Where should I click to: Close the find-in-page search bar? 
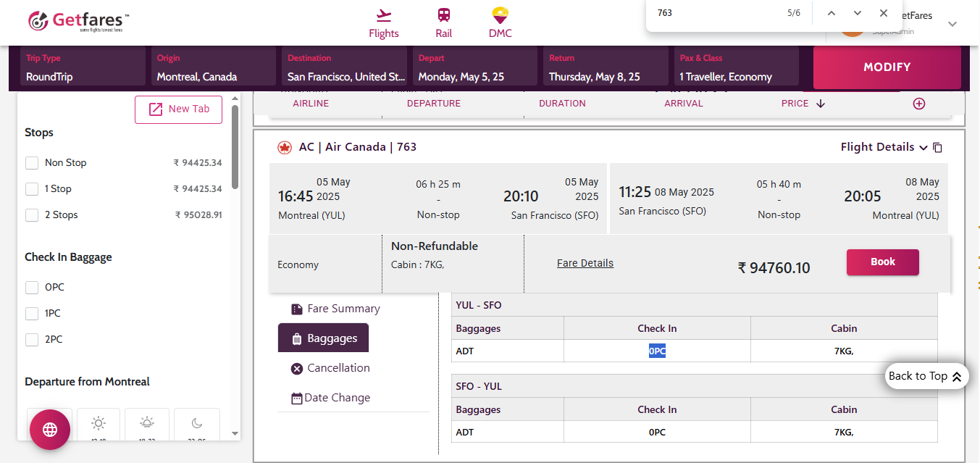click(x=884, y=13)
